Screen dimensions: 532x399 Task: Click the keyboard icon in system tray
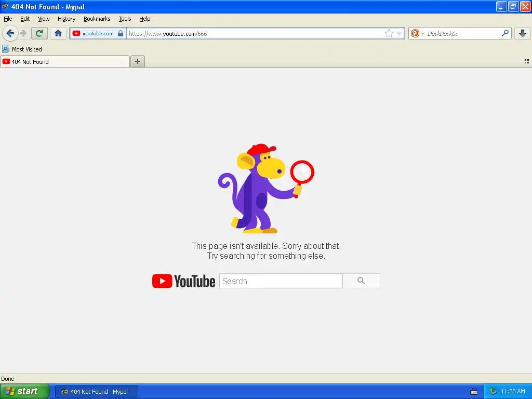point(474,392)
